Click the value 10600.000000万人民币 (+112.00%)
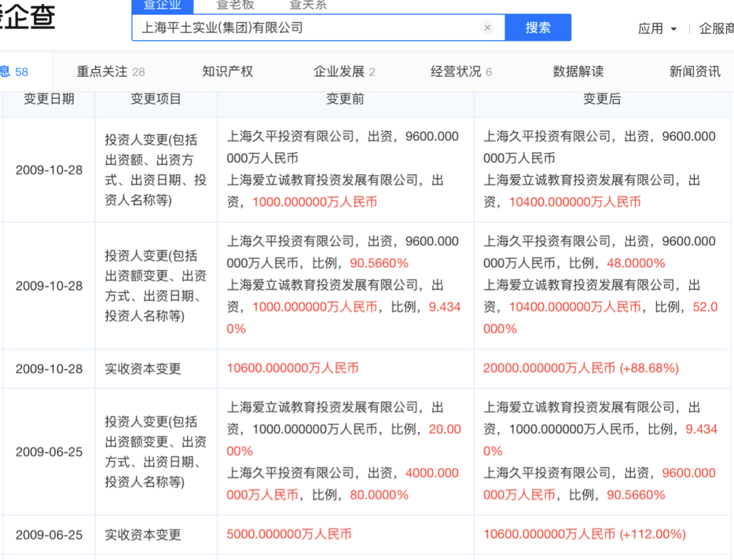 tap(584, 534)
